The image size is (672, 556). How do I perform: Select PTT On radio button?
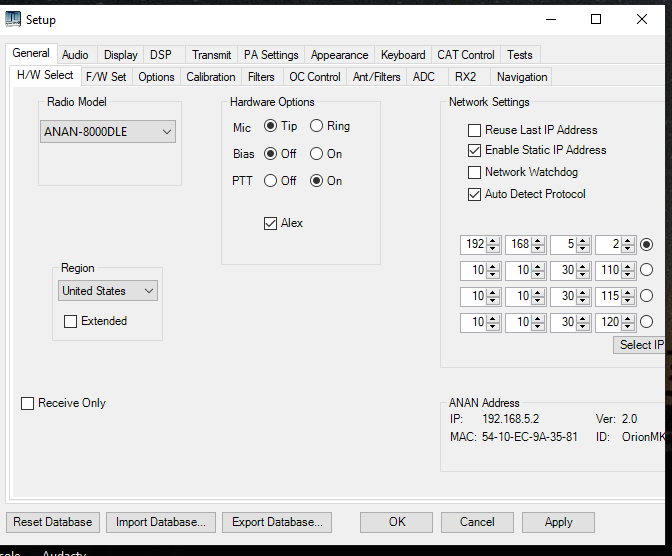click(316, 181)
